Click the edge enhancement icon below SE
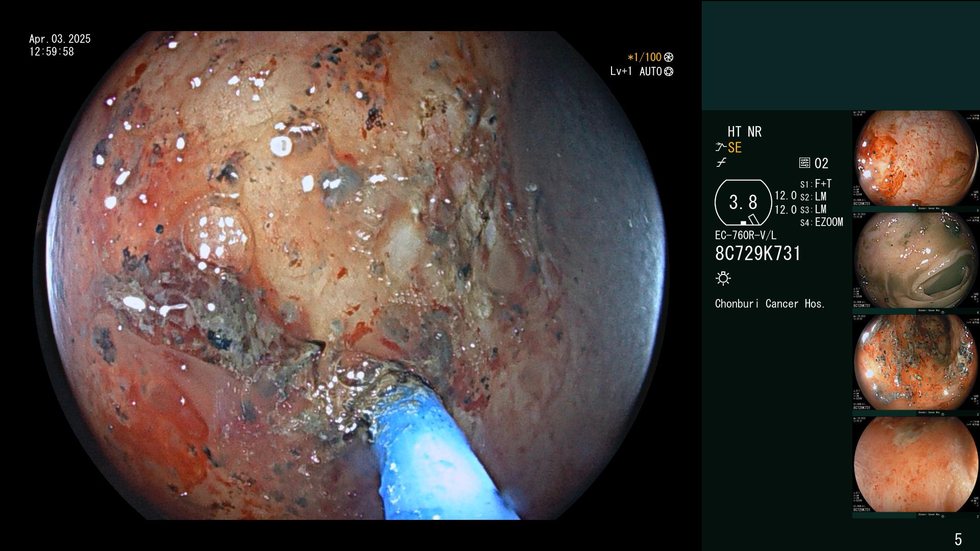 coord(721,163)
